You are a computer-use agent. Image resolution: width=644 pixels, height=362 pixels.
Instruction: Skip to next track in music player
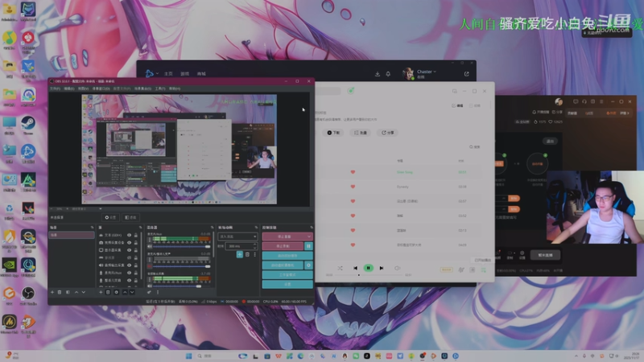click(x=382, y=268)
